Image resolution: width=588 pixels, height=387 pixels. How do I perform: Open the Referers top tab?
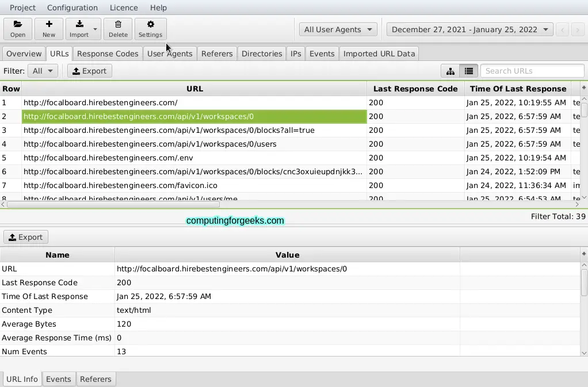(217, 53)
